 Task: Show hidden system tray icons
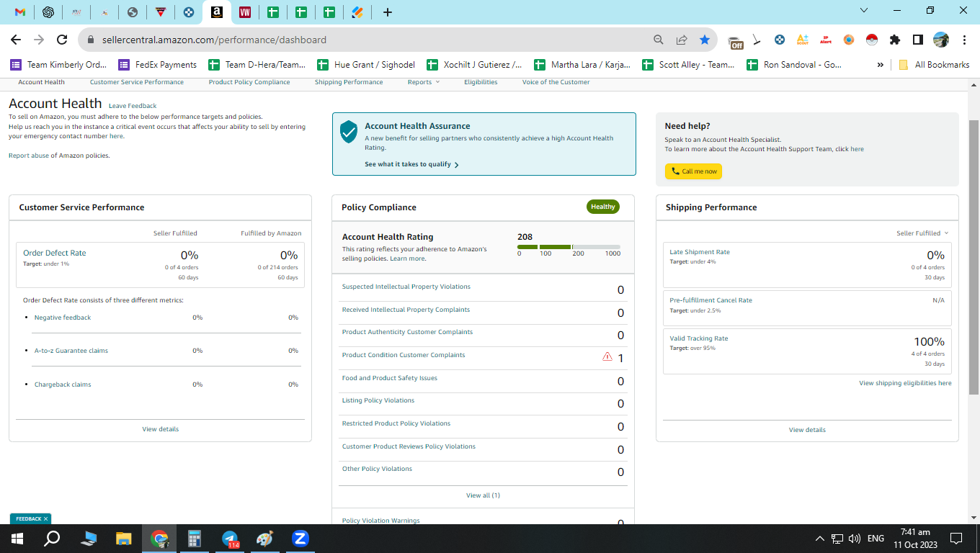point(819,539)
